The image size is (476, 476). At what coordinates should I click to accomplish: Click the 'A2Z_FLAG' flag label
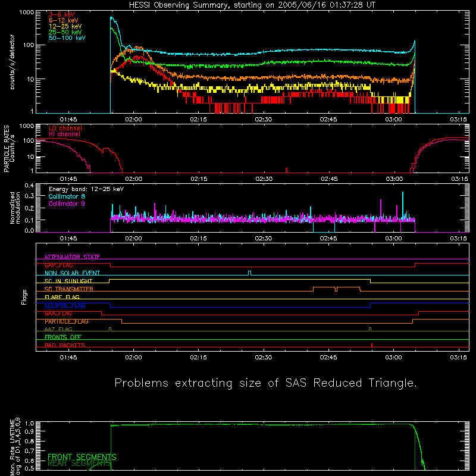click(58, 329)
